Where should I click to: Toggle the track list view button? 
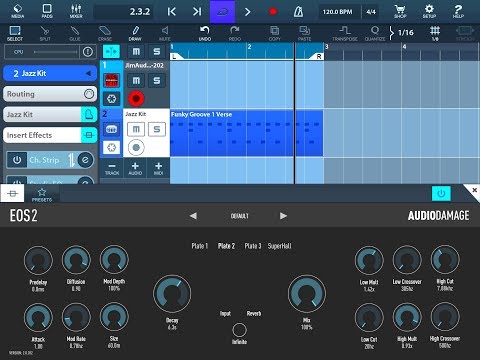pos(111,52)
